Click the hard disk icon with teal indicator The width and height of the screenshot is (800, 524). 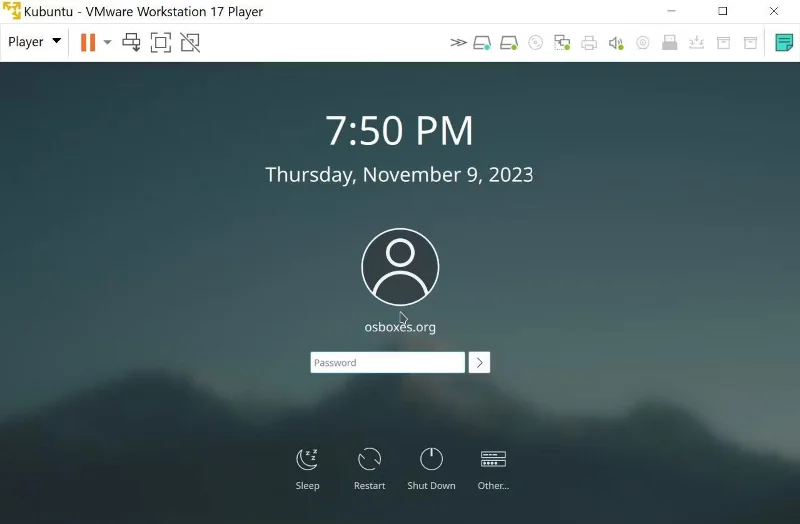tap(482, 42)
